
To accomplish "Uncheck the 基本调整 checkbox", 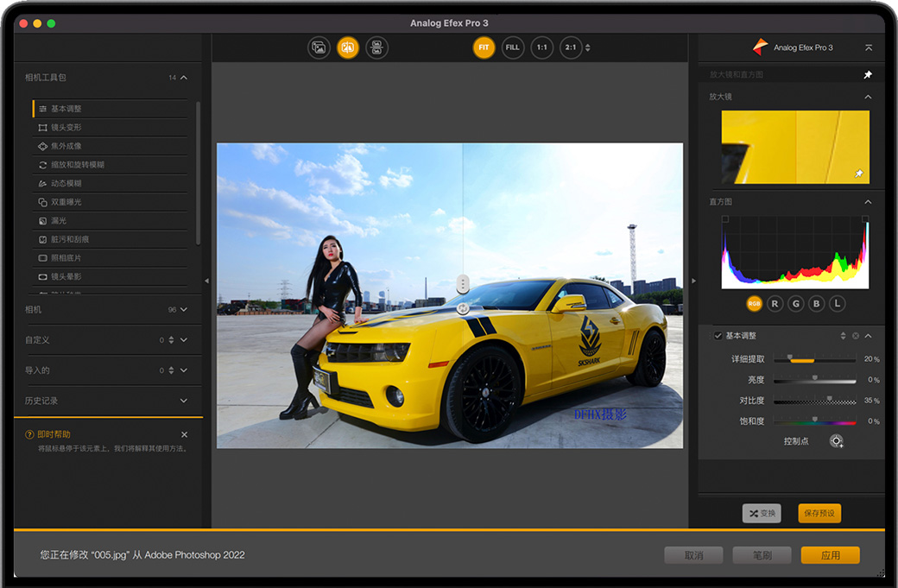I will [717, 336].
